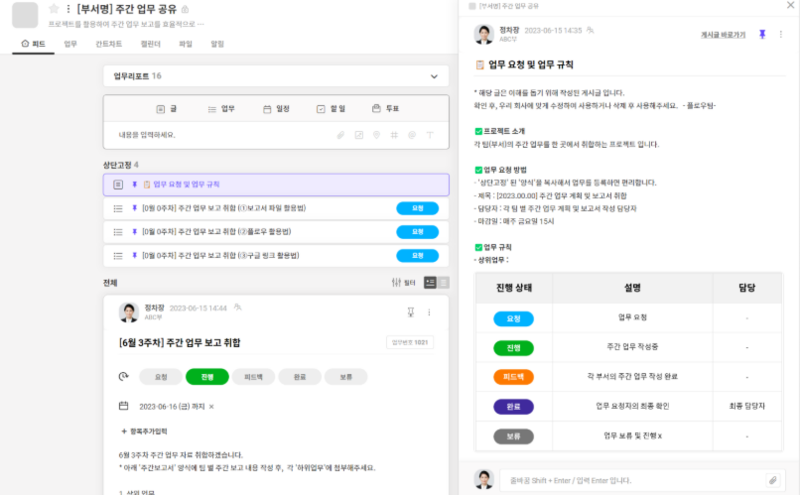
Task: Click the project color square thumbnail
Action: [x=25, y=15]
